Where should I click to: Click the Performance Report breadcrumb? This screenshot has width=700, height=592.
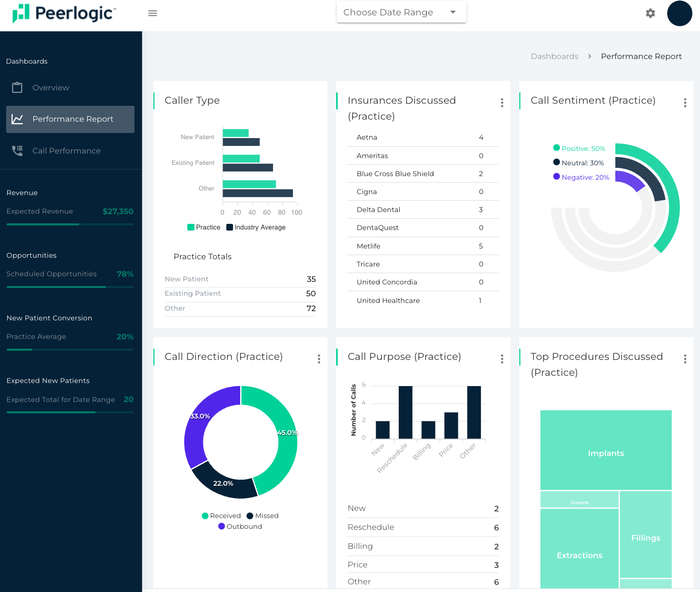641,56
